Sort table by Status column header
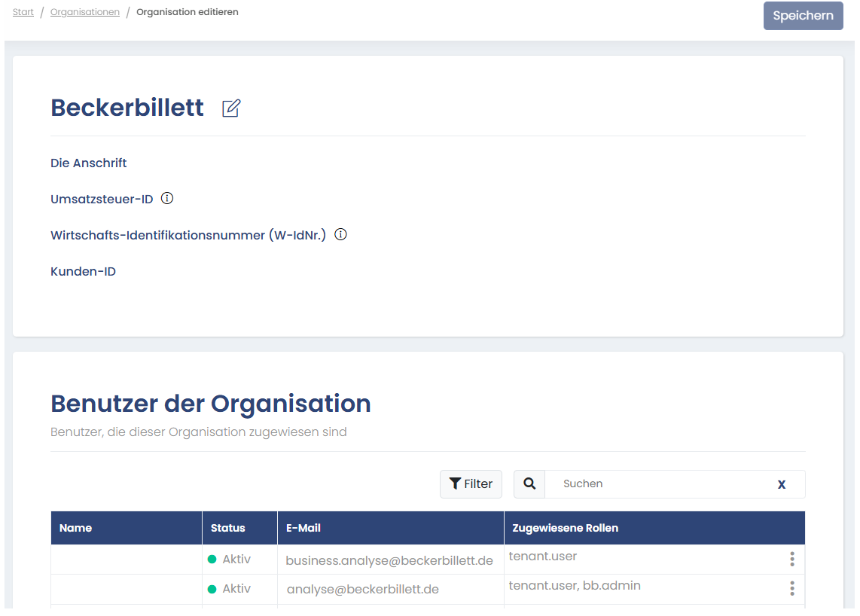Image resolution: width=860 pixels, height=616 pixels. click(228, 528)
